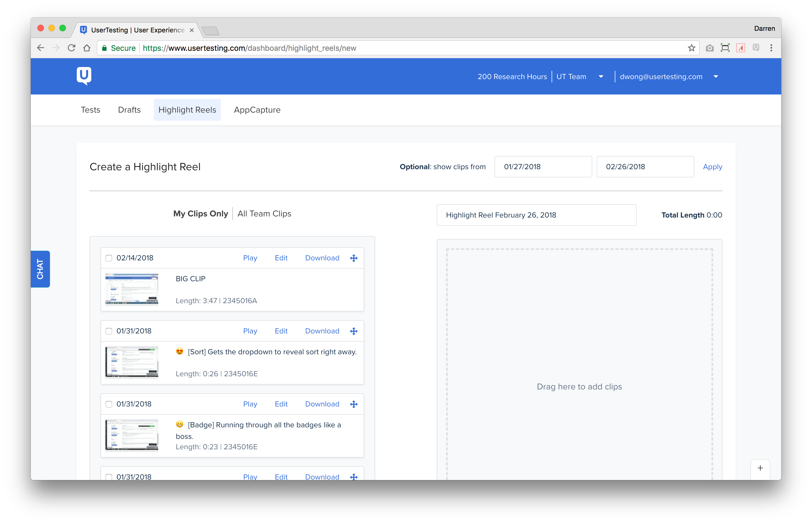Click the UserTesting logo icon
The image size is (812, 524).
point(84,76)
